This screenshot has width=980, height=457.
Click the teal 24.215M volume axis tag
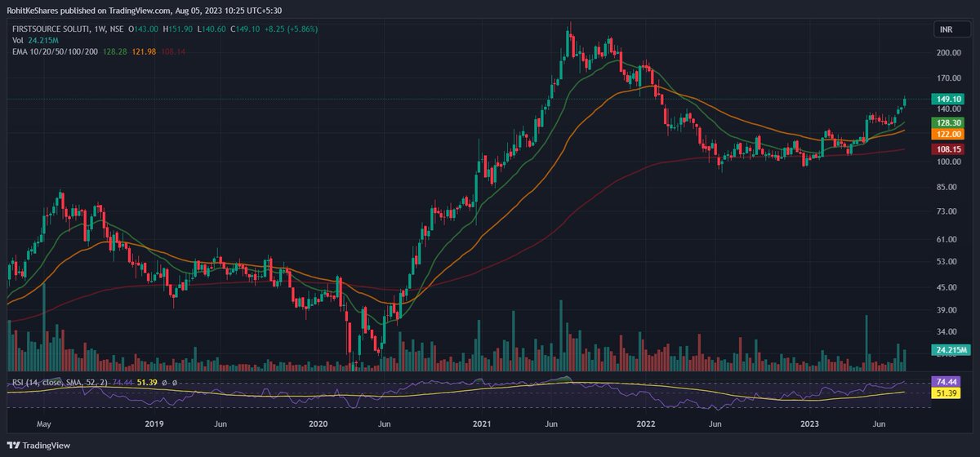coord(949,349)
